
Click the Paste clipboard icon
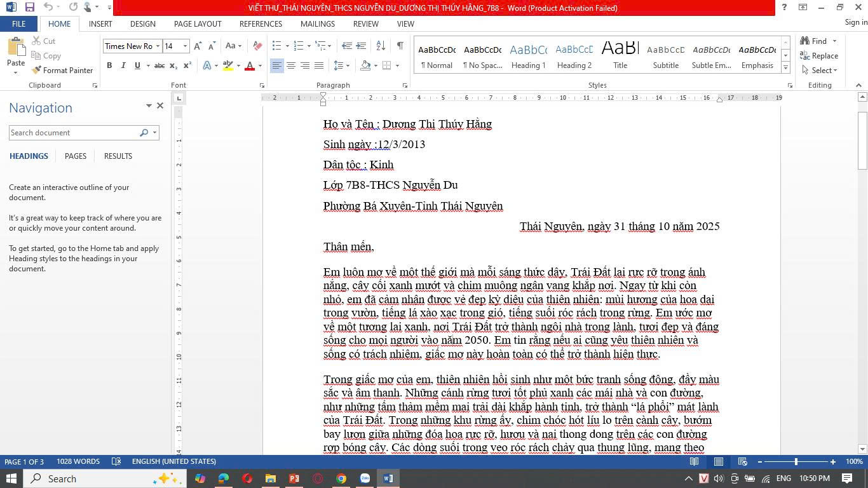[16, 48]
